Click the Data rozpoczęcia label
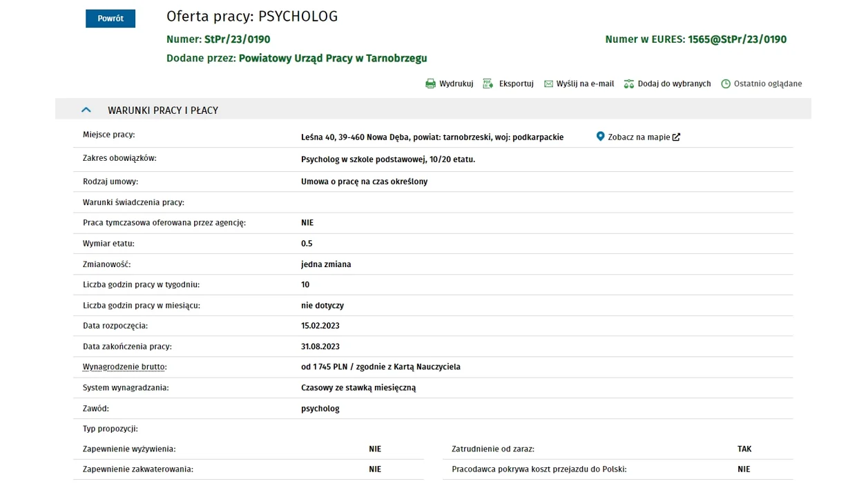 pyautogui.click(x=115, y=326)
